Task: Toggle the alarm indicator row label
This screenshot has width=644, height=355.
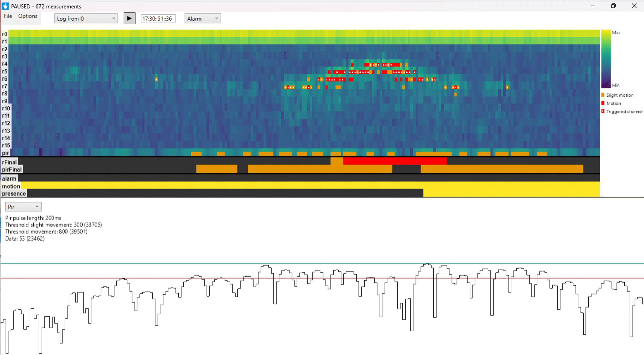Action: (9, 178)
